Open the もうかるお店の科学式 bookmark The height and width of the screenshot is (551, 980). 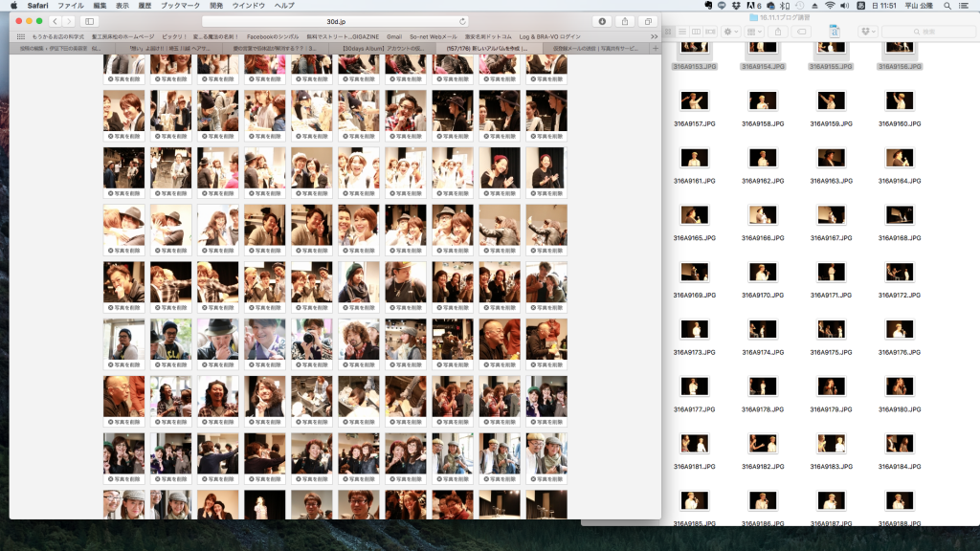[57, 37]
